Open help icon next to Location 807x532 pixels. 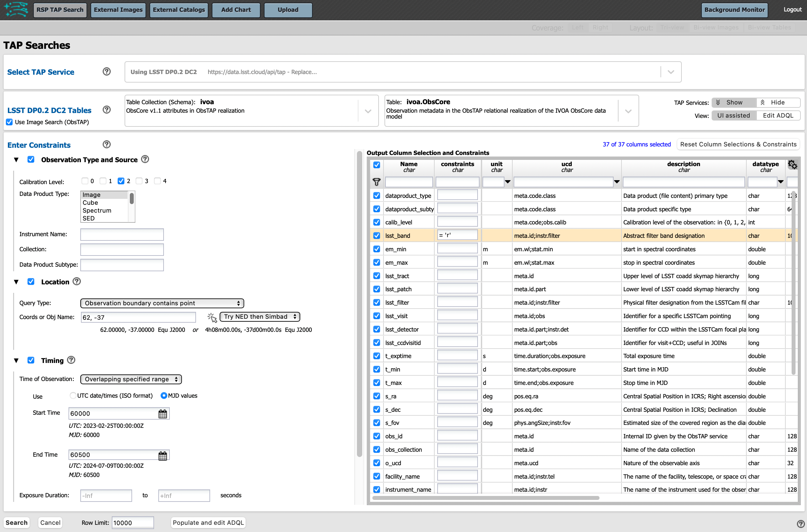click(x=77, y=281)
